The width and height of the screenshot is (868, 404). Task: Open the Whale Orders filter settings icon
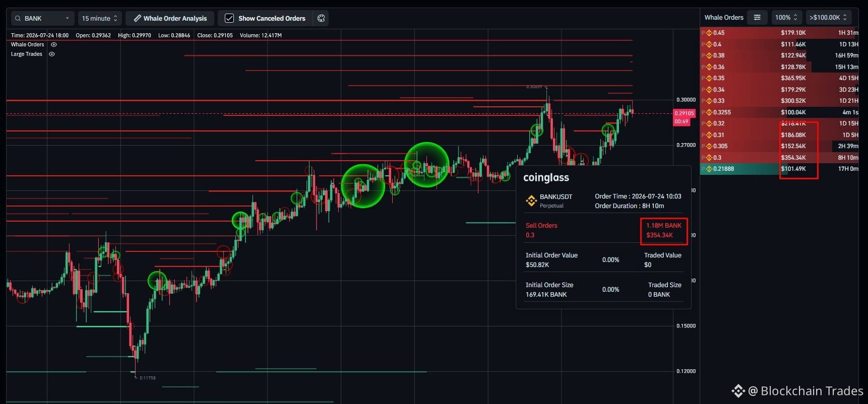click(x=757, y=18)
